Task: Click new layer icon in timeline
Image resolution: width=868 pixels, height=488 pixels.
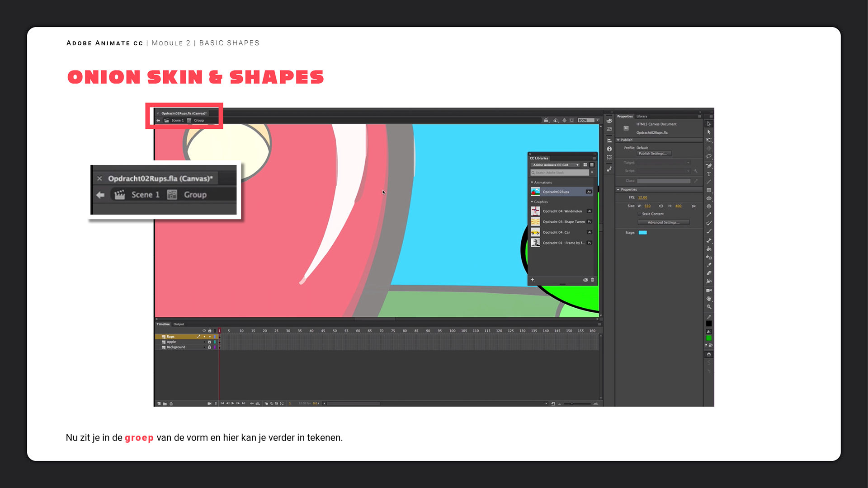Action: (x=159, y=404)
